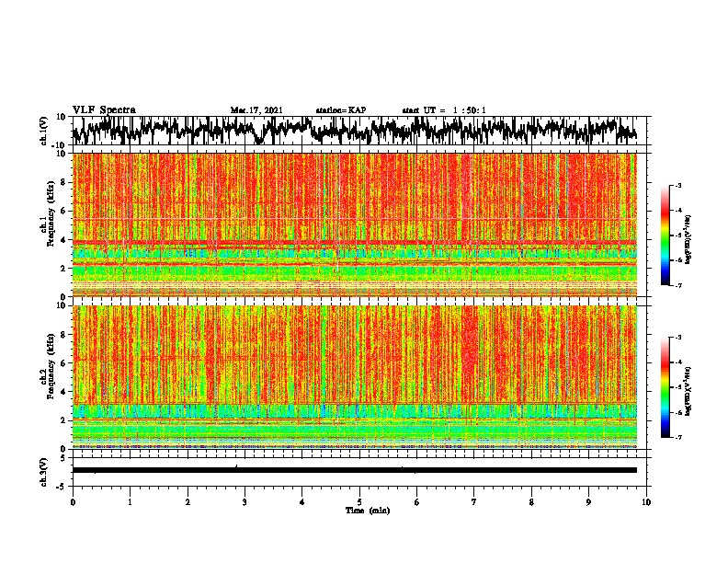Click the date label 'Mar.17, 2021'
Viewport: 728px width, 563px height.
tap(256, 110)
